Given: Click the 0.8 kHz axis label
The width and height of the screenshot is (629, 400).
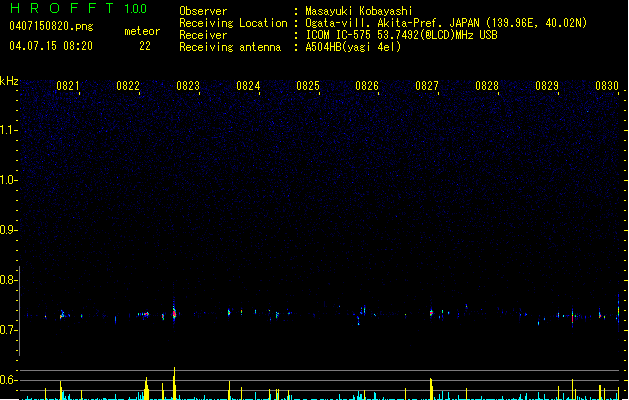Looking at the screenshot, I should pos(8,280).
